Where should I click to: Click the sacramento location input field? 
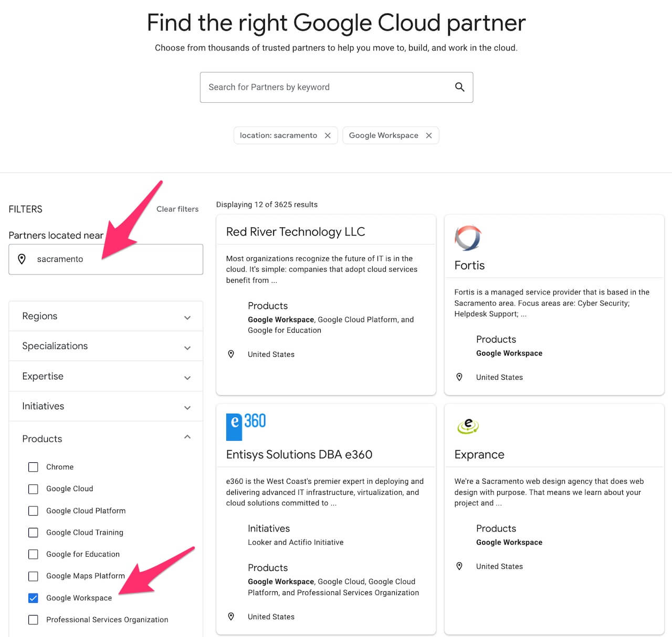pos(106,259)
